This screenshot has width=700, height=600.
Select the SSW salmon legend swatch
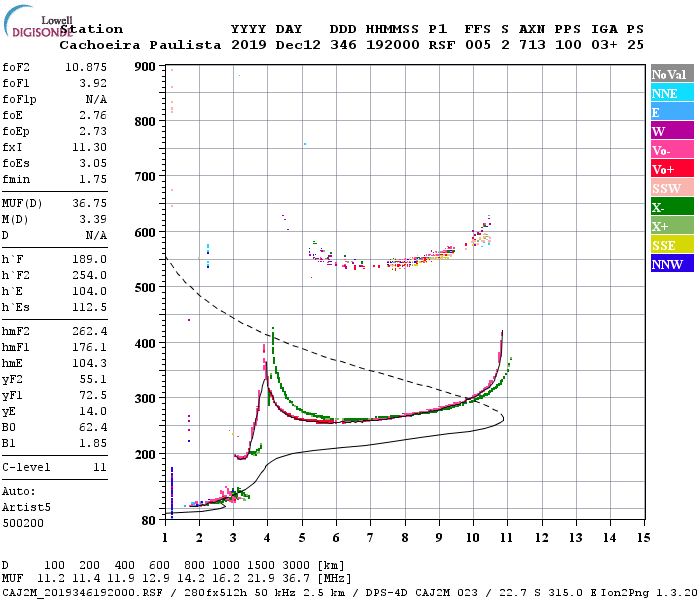672,188
